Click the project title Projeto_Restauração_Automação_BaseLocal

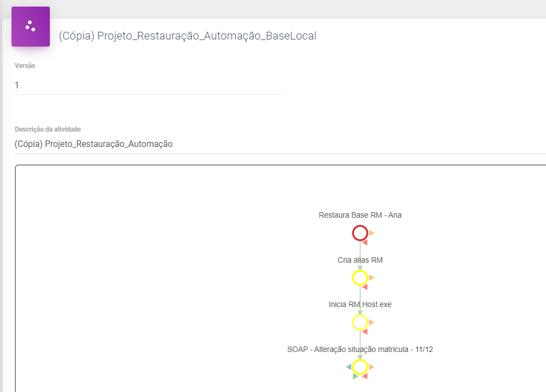coord(187,36)
